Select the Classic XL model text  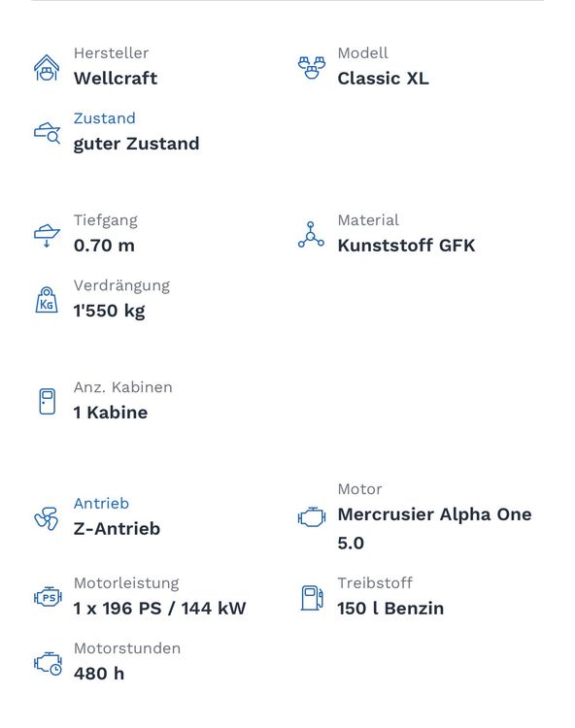(384, 79)
